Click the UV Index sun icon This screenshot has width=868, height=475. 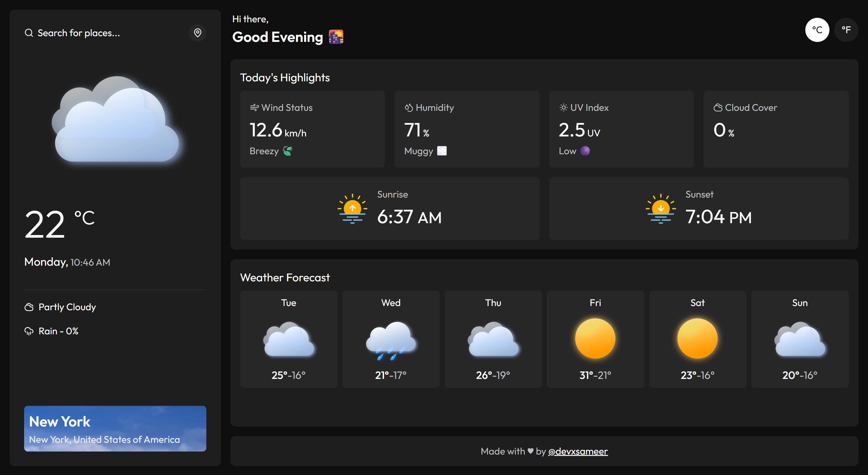[x=563, y=108]
